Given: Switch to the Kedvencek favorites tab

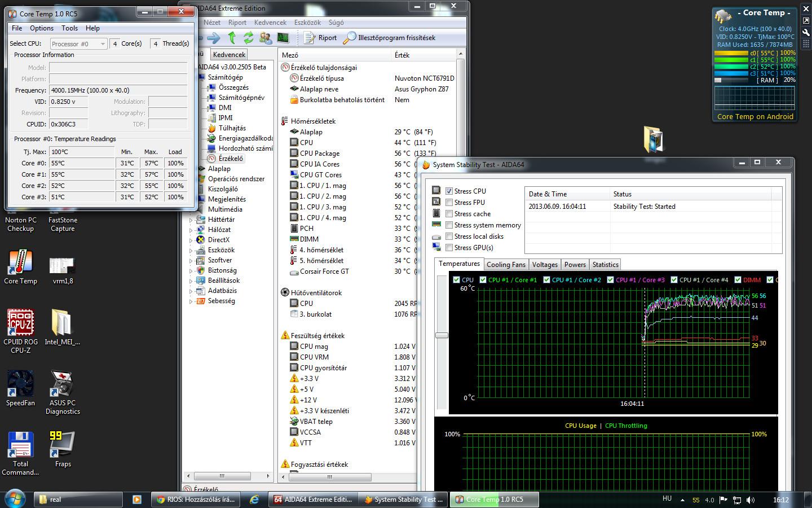Looking at the screenshot, I should (230, 55).
